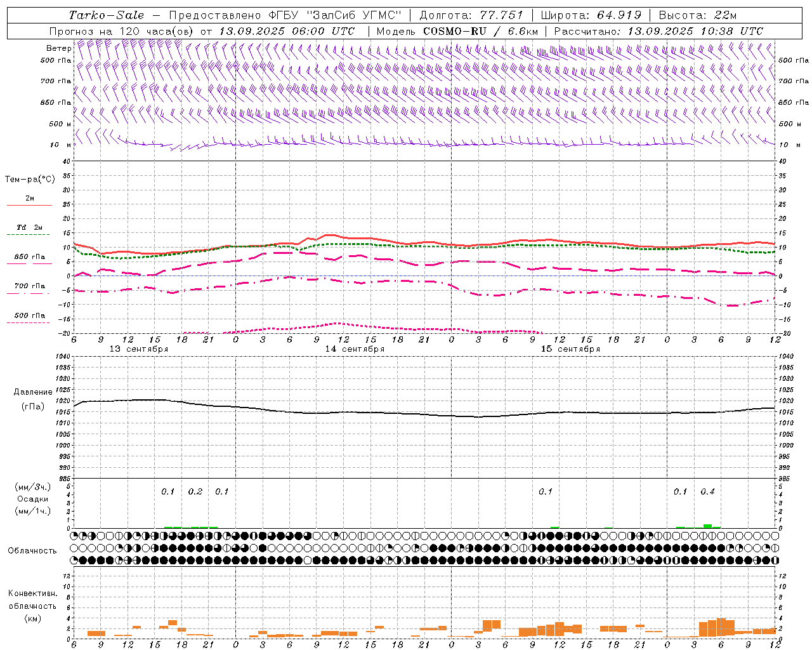Click "500 м" wind level label on left axis
Image resolution: width=812 pixels, height=650 pixels.
[60, 124]
